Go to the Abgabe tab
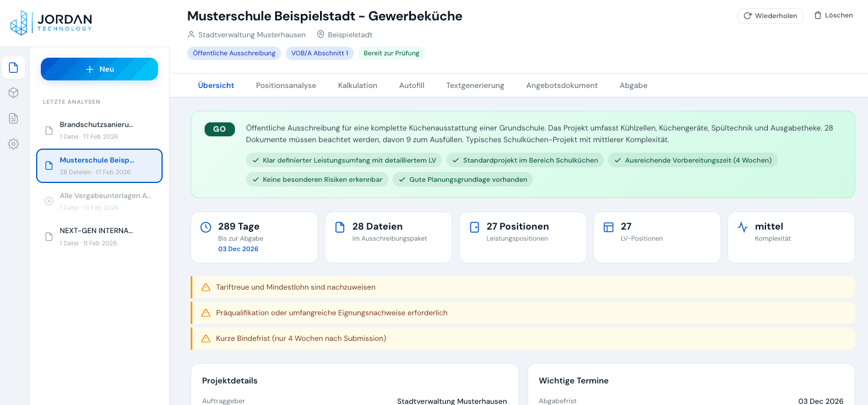This screenshot has width=868, height=405. pos(633,85)
